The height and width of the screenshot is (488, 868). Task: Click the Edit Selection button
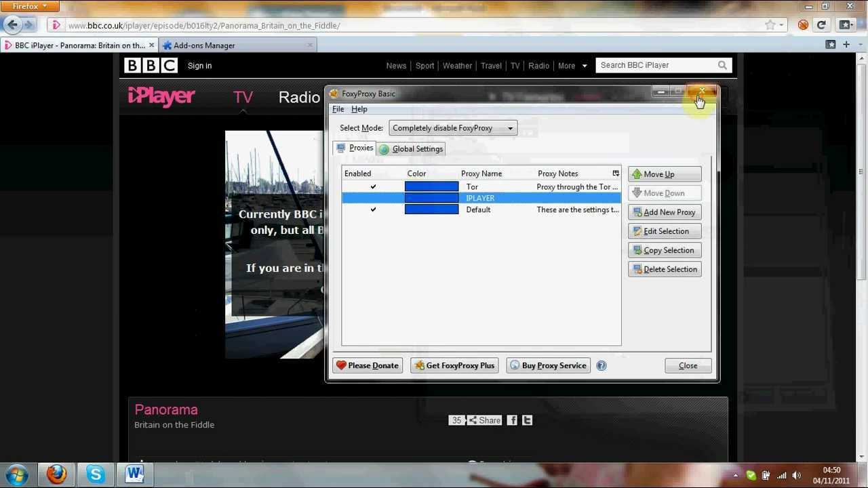pyautogui.click(x=665, y=231)
